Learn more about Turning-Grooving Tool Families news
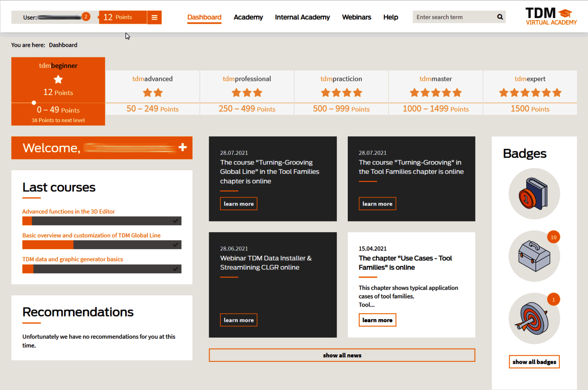Screen dimensions: 588x390 pyautogui.click(x=377, y=204)
